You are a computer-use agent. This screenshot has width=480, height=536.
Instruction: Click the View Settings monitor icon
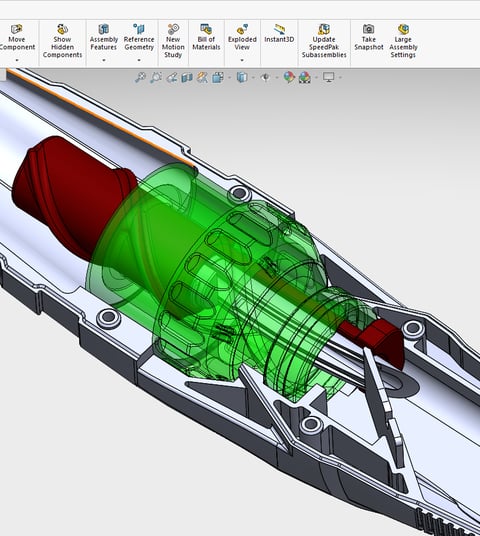coord(329,77)
